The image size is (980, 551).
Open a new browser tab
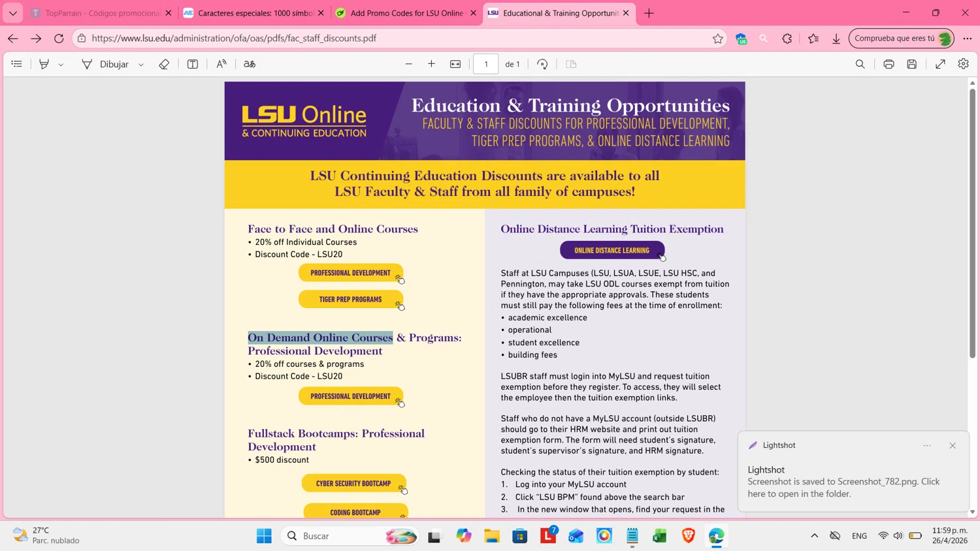click(x=649, y=13)
